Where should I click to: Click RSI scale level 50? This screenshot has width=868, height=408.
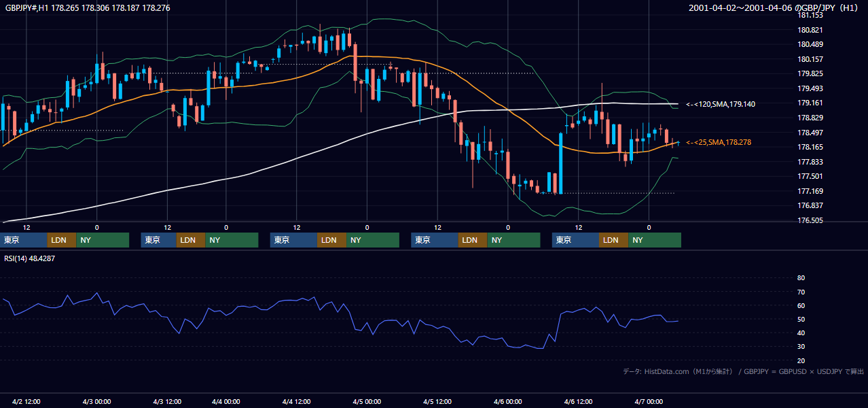click(x=801, y=319)
